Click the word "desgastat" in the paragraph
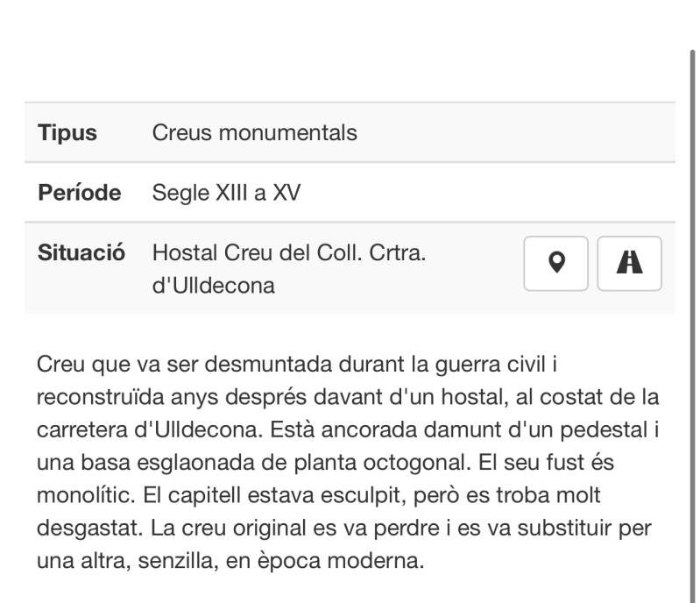Screen dimensions: 700x603 pyautogui.click(x=88, y=529)
